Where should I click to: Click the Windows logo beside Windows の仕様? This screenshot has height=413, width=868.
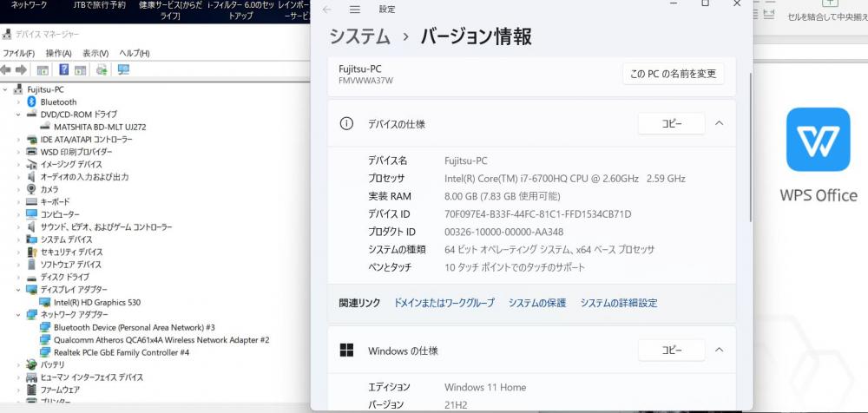tap(346, 351)
